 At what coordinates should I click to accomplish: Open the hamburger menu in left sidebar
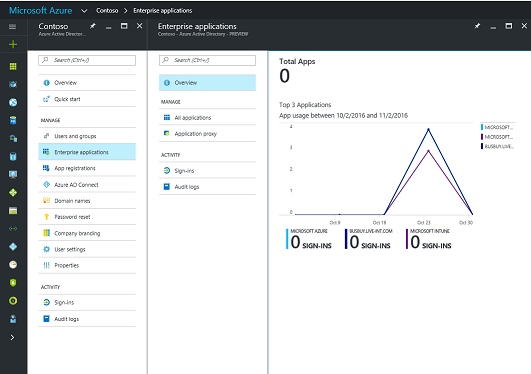click(13, 26)
